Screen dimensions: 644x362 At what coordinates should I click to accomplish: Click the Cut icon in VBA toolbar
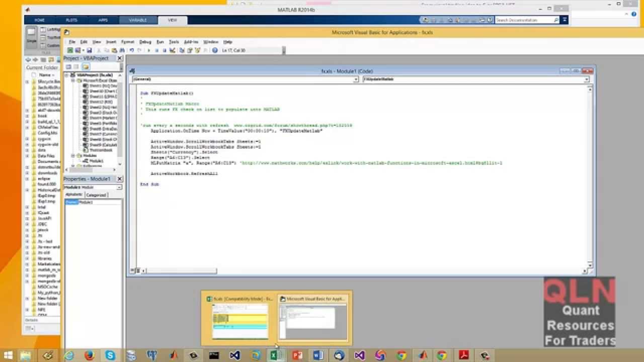(99, 50)
